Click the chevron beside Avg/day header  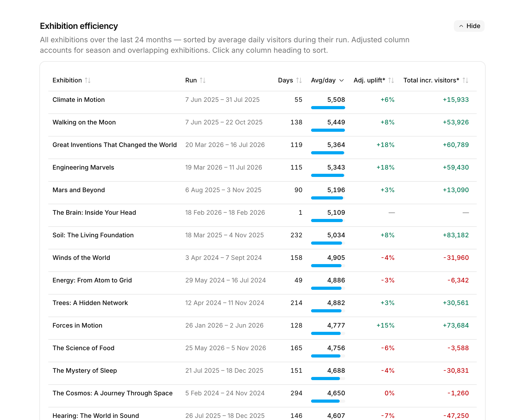pyautogui.click(x=342, y=80)
